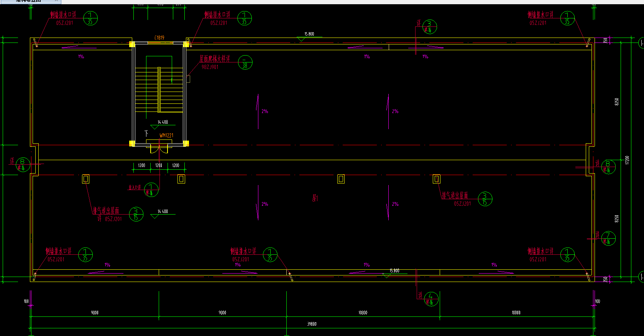The height and width of the screenshot is (336, 644).
Task: Click the detail bubble numbered 7 on the right
Action: click(x=608, y=238)
